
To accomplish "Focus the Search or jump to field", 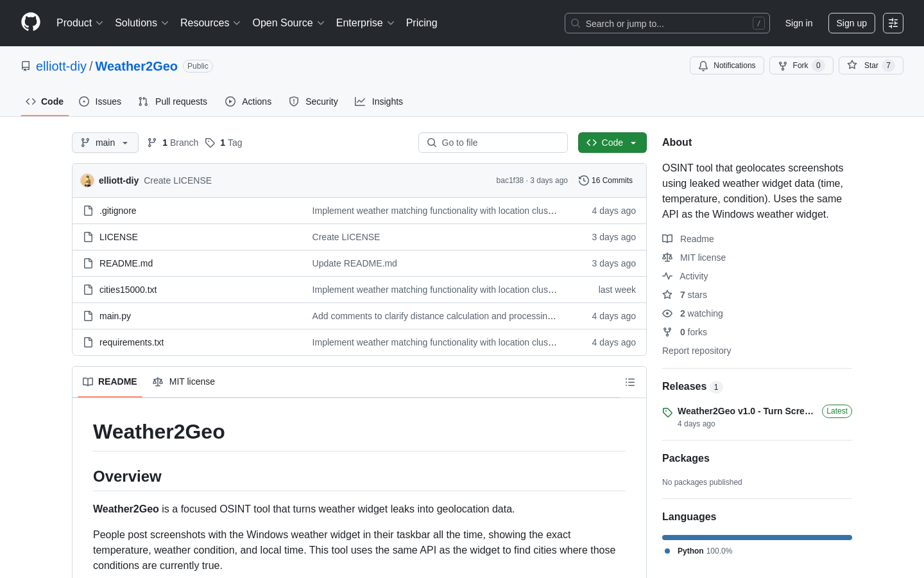I will pyautogui.click(x=667, y=23).
